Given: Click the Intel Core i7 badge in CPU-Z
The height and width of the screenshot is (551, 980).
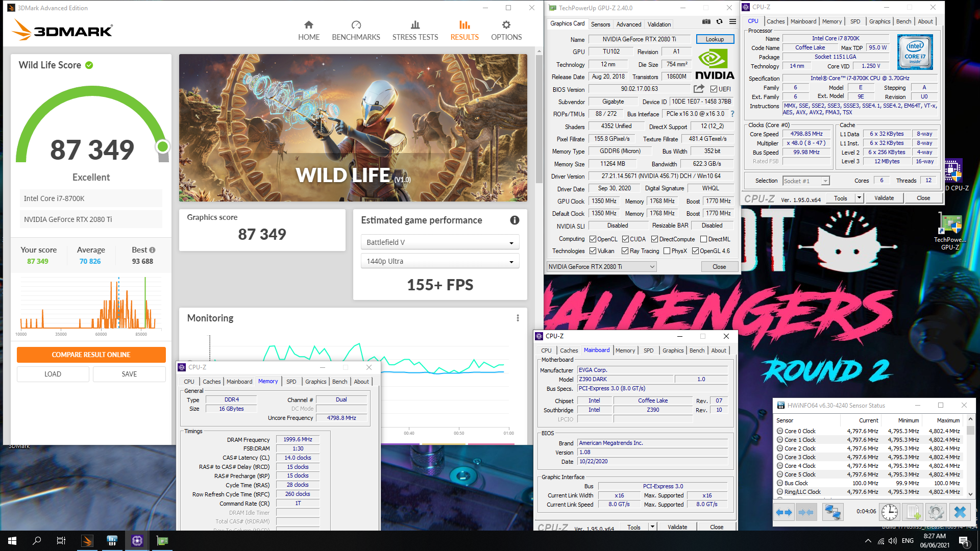Looking at the screenshot, I should tap(915, 52).
